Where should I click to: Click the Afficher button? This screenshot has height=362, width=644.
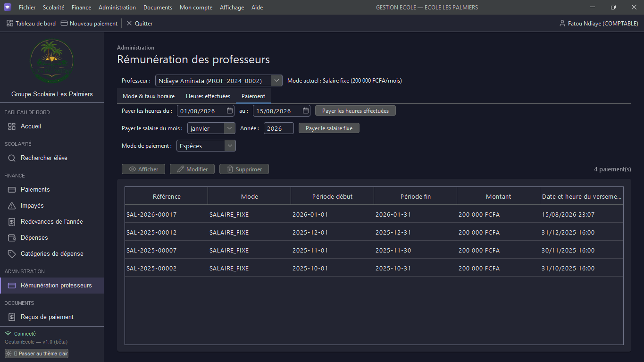[143, 169]
